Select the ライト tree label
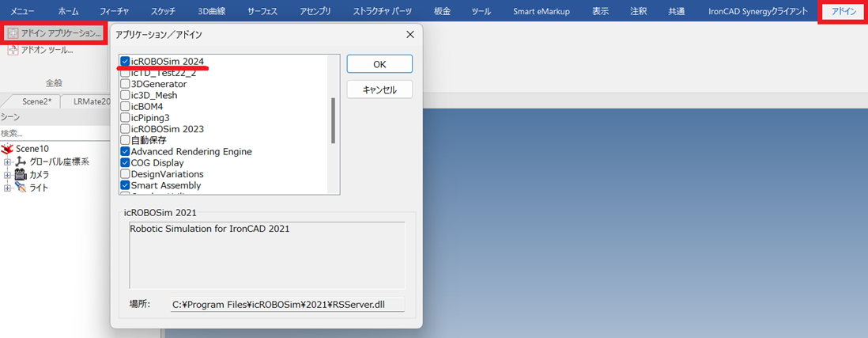 (39, 188)
